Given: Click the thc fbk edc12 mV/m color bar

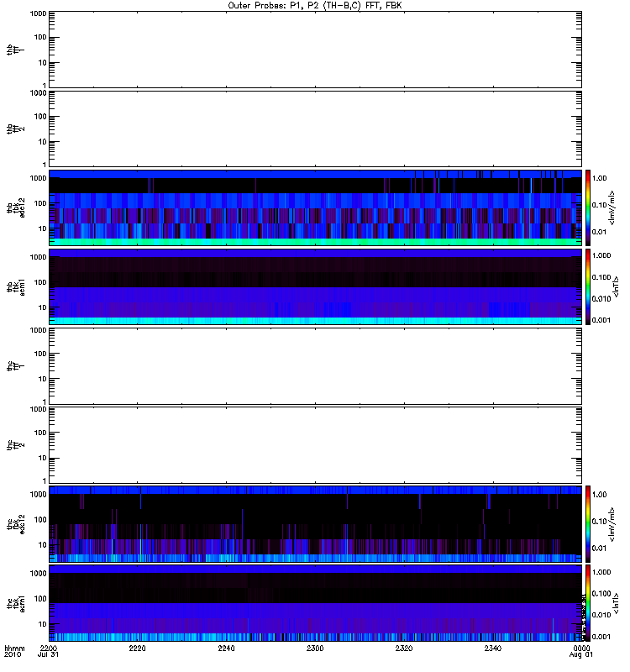Looking at the screenshot, I should [x=588, y=524].
